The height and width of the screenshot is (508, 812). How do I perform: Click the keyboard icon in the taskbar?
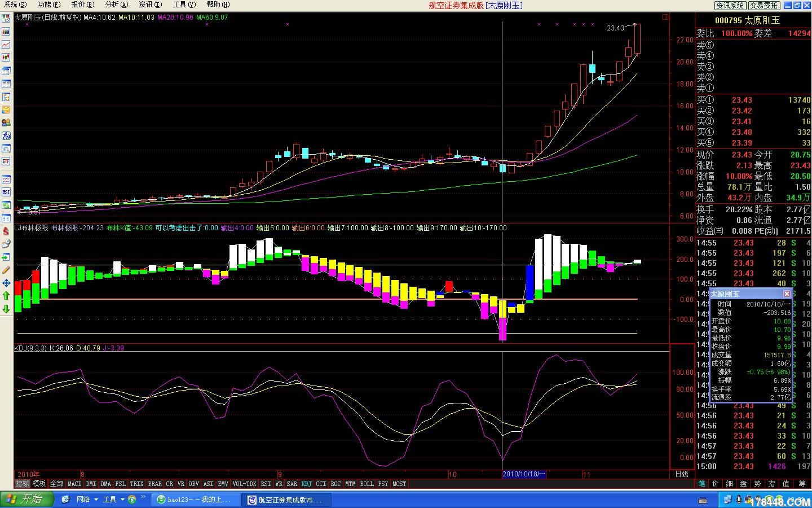pos(703,500)
